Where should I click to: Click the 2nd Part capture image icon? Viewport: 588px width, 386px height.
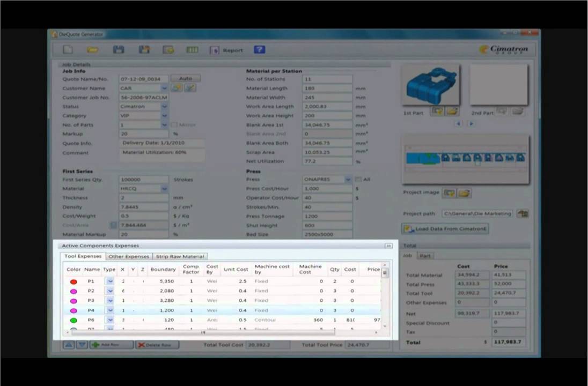(502, 112)
